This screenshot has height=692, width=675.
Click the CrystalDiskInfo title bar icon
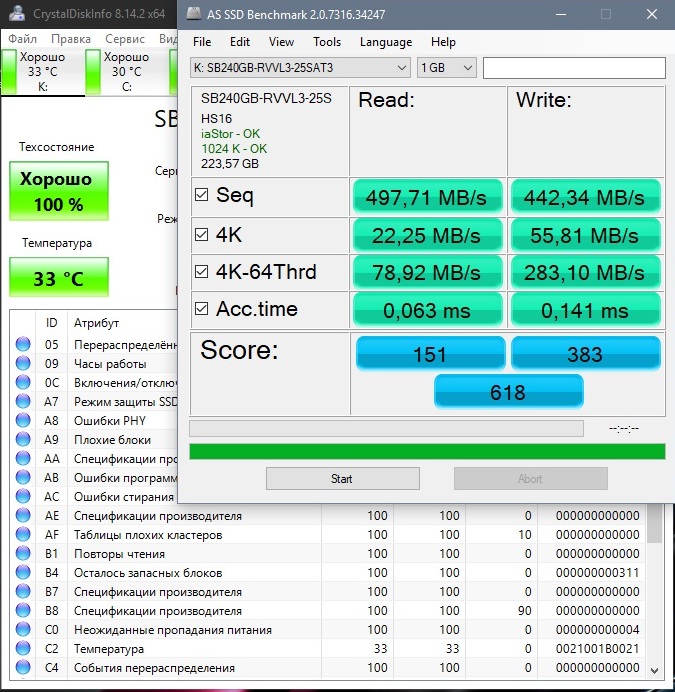[17, 14]
